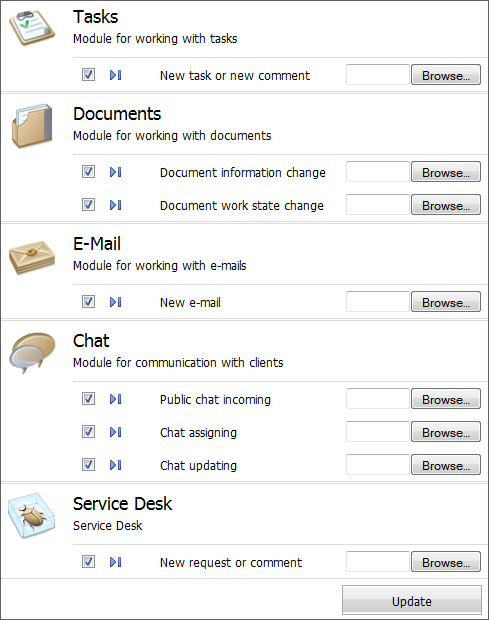Screen dimensions: 489x620
Task: Disable the Chat assigning checkbox
Action: [89, 431]
